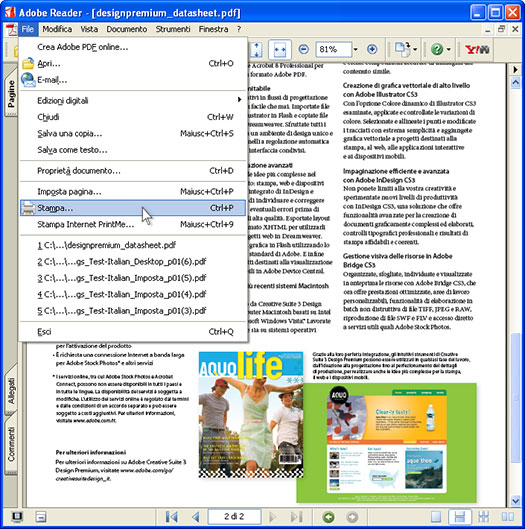Select single page layout icon
The width and height of the screenshot is (525, 529).
pos(436,517)
